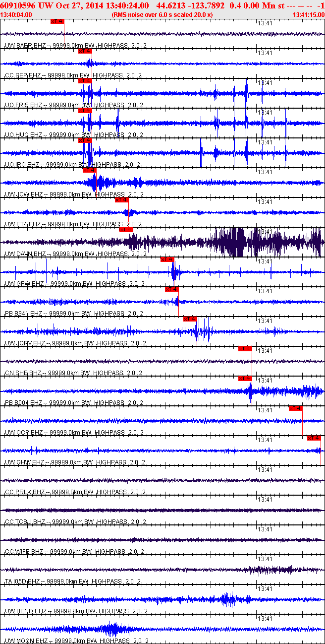Image resolution: width=325 pixels, height=644 pixels.
Task: Select the pick flag on the UW OCP trace
Action: (x=296, y=408)
